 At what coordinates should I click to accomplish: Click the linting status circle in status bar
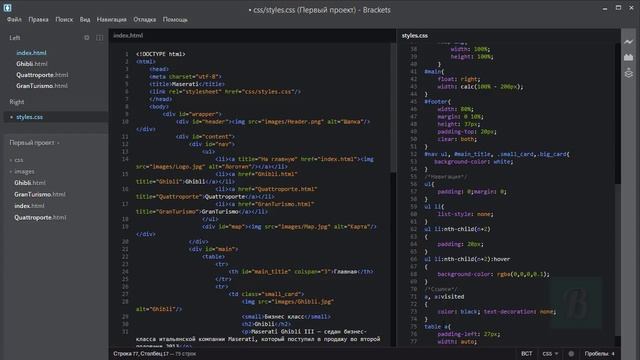click(571, 353)
